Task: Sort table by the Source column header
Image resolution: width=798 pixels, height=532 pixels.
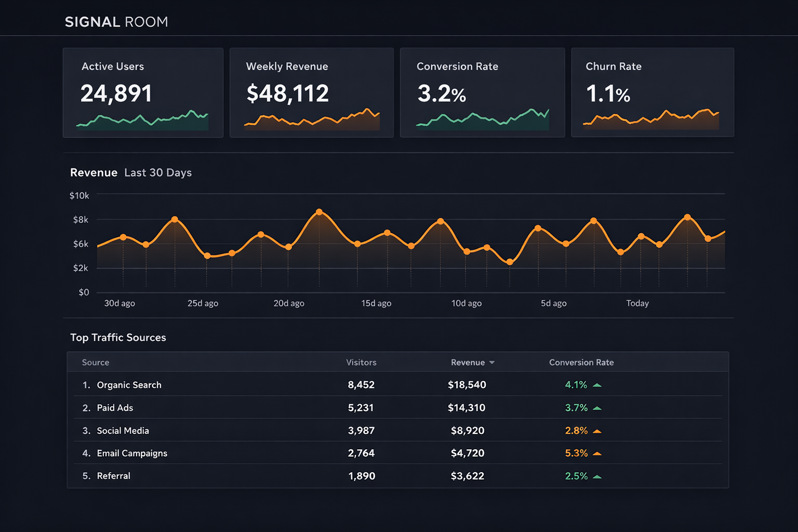Action: pyautogui.click(x=96, y=363)
